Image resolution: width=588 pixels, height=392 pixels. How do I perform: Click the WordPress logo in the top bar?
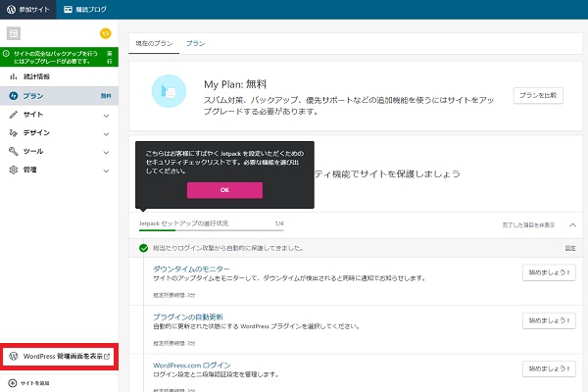(11, 10)
